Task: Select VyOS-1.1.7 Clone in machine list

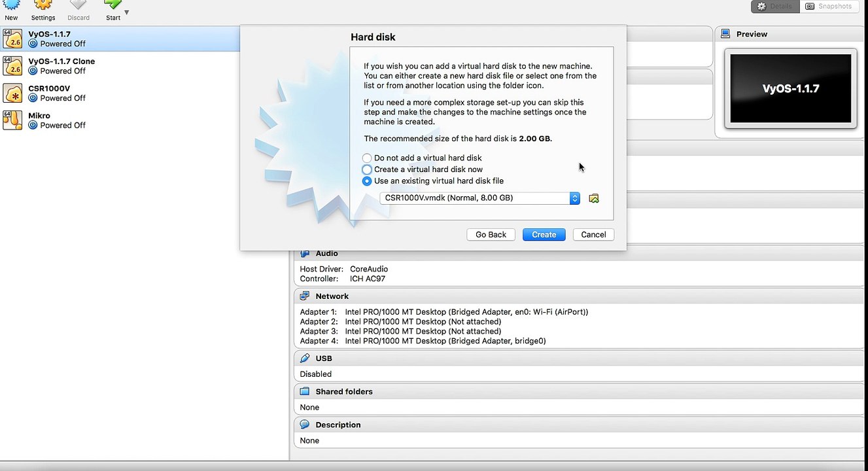Action: click(x=61, y=61)
